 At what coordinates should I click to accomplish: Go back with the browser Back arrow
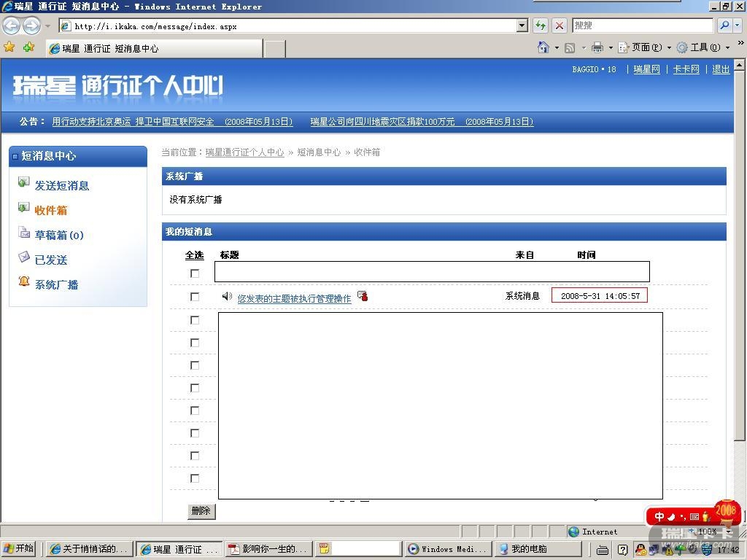tap(12, 26)
